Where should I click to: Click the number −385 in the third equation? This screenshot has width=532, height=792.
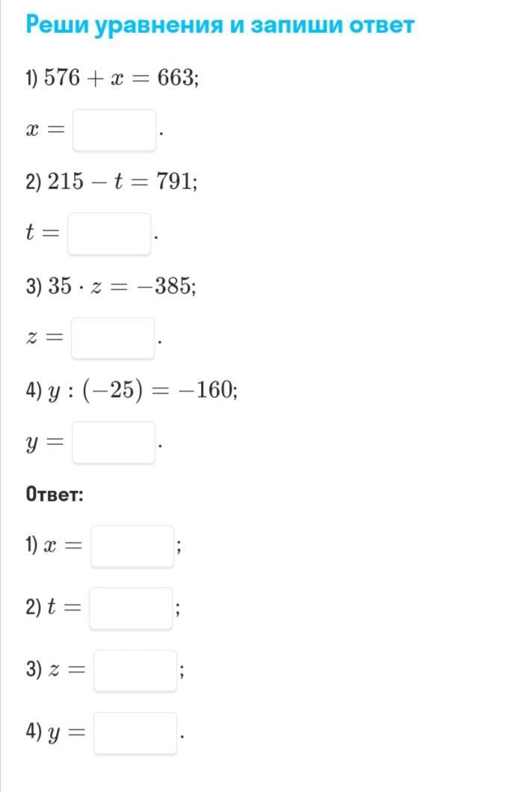pyautogui.click(x=167, y=286)
